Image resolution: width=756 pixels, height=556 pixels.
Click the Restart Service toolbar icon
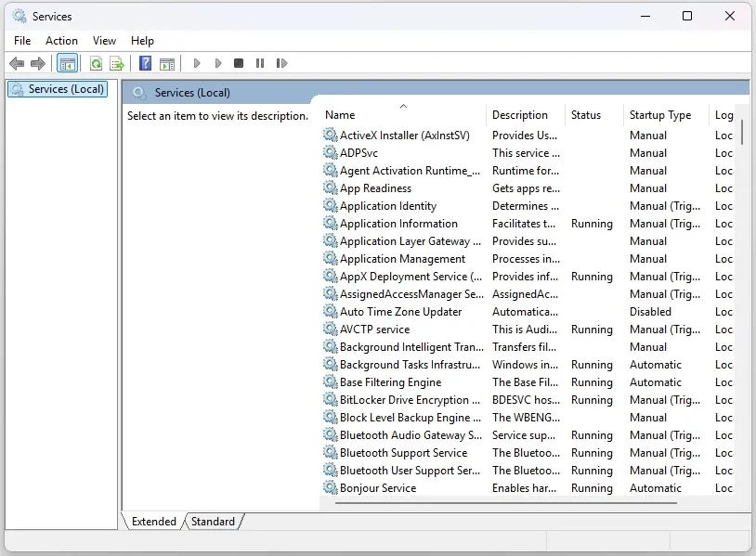[x=281, y=63]
